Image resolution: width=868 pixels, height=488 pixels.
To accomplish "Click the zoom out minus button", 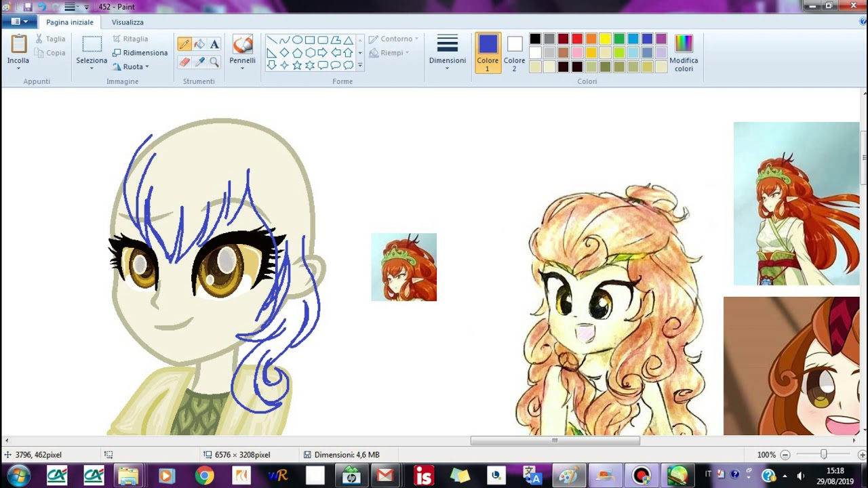I will tap(785, 455).
